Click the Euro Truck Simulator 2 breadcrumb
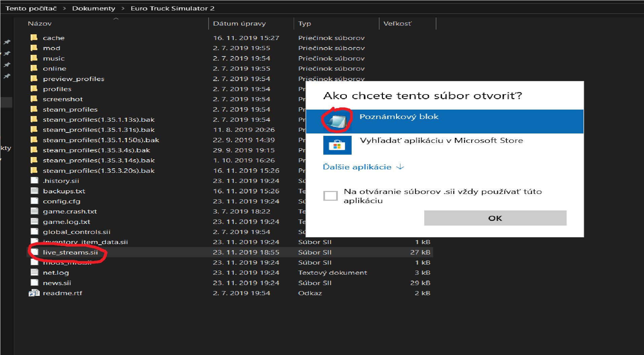644x355 pixels. point(173,8)
